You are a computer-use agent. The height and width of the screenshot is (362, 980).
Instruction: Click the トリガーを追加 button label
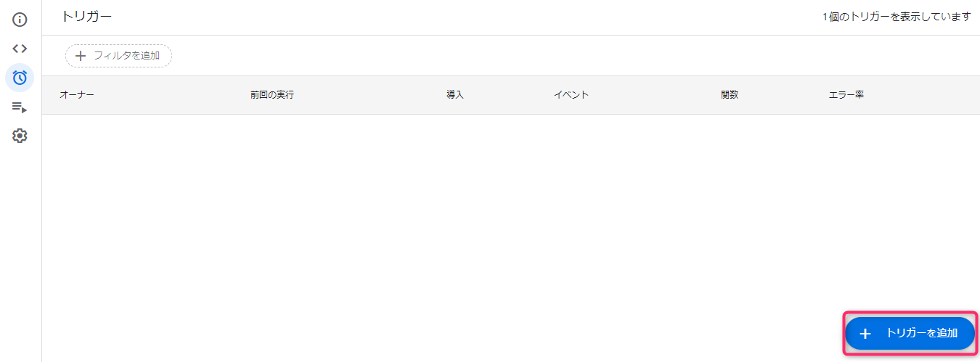point(922,334)
